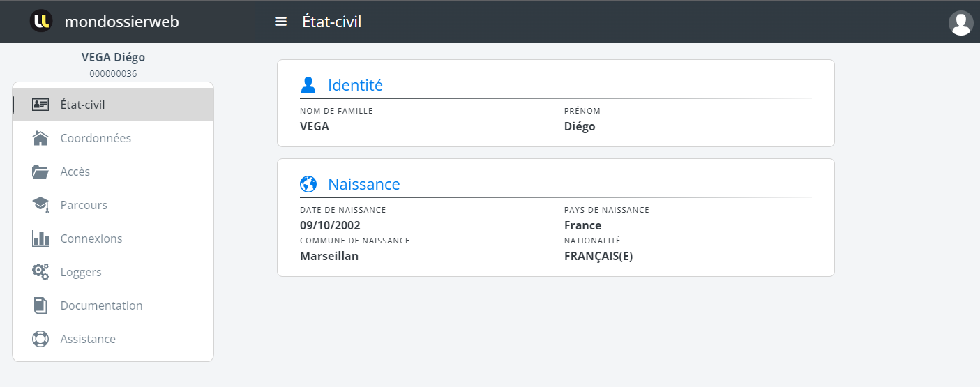
Task: Click the mondossierweb logo icon
Action: [41, 21]
